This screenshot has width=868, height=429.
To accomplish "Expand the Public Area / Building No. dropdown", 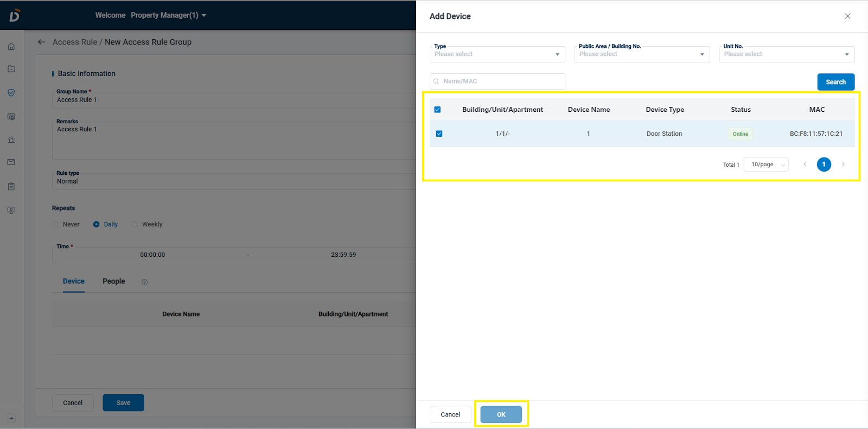I will click(x=642, y=54).
